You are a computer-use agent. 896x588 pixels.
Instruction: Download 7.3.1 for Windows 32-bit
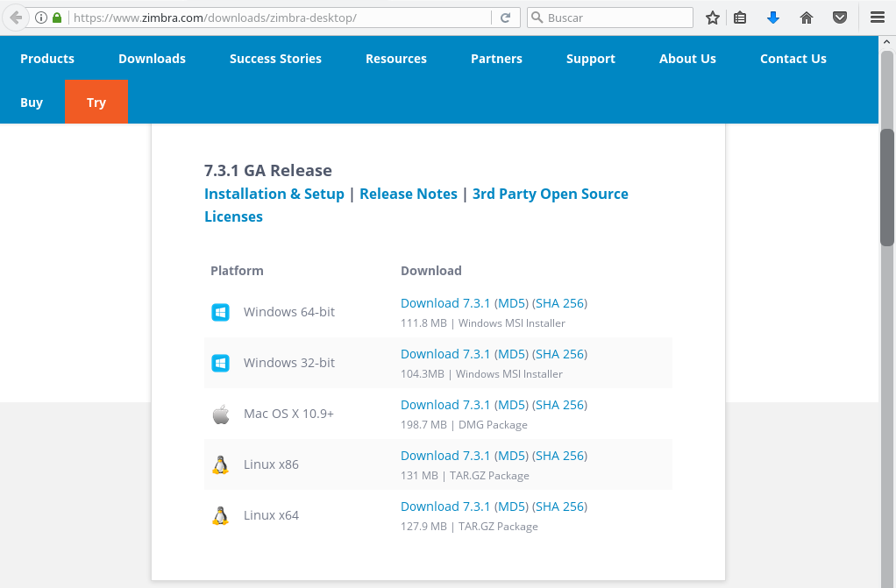[x=445, y=354]
